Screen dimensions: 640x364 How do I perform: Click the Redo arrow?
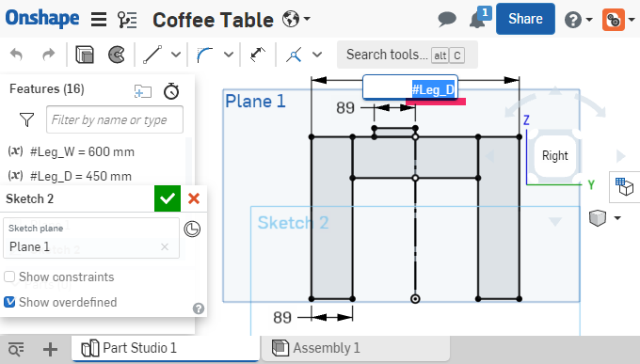(x=49, y=55)
